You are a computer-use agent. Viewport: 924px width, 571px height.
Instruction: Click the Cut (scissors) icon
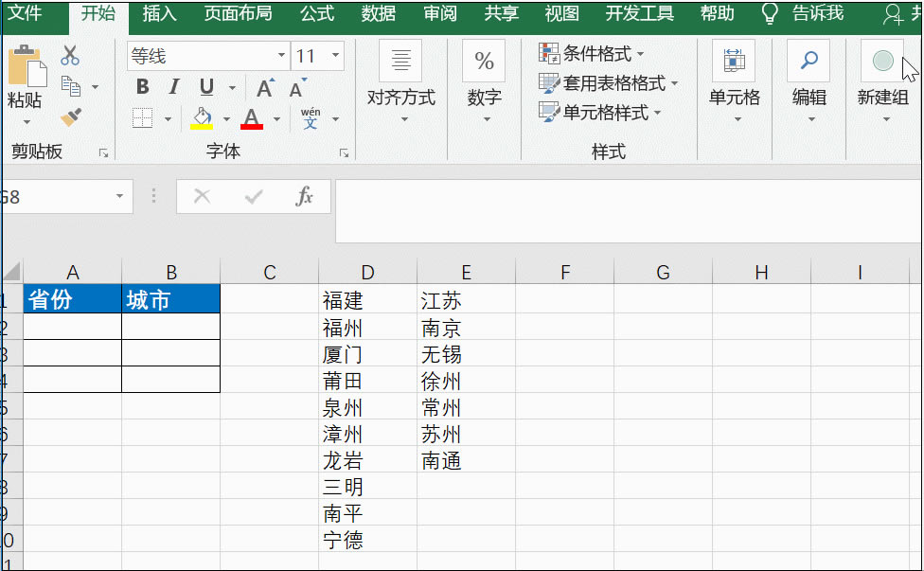click(x=69, y=54)
